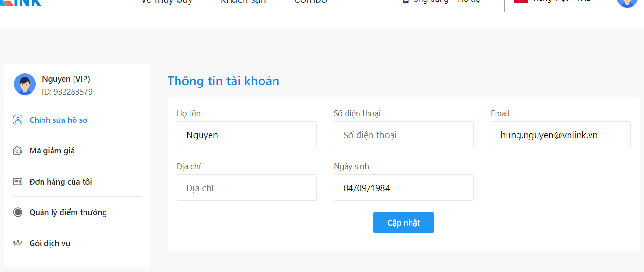Click the orders list icon
Image resolution: width=644 pixels, height=272 pixels.
pyautogui.click(x=18, y=182)
